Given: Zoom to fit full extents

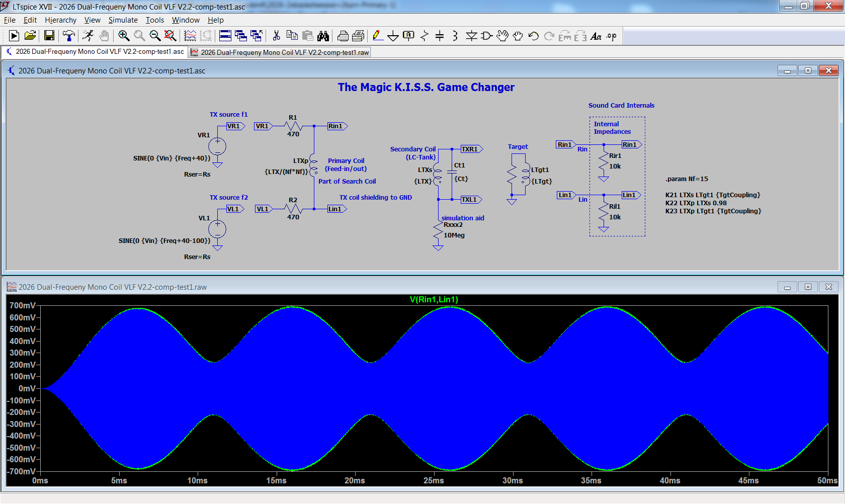Looking at the screenshot, I should pyautogui.click(x=171, y=36).
